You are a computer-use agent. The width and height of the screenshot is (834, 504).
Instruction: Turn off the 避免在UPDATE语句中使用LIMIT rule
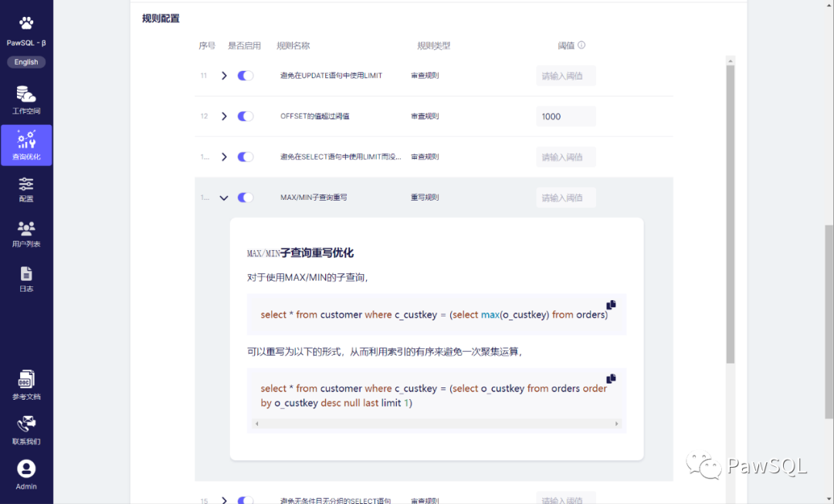246,75
